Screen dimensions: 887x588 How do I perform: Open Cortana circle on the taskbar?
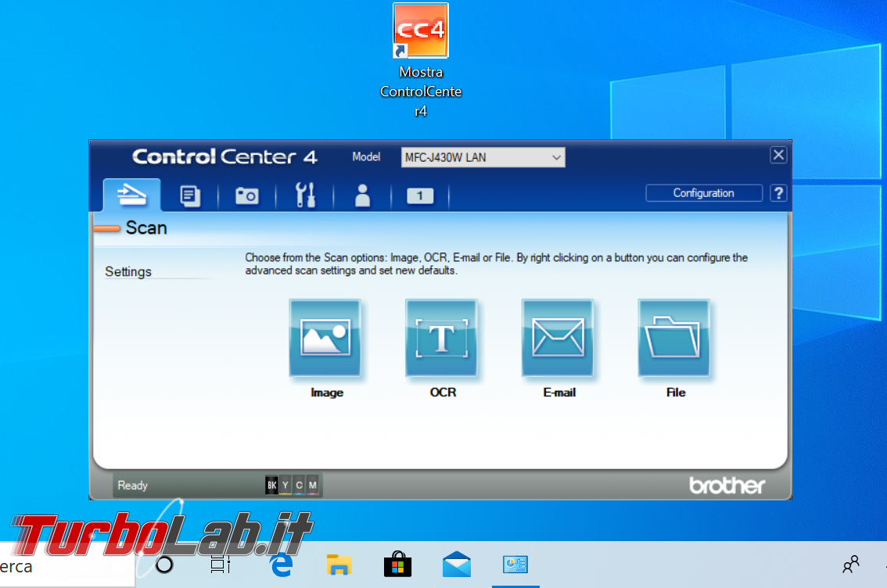click(164, 565)
